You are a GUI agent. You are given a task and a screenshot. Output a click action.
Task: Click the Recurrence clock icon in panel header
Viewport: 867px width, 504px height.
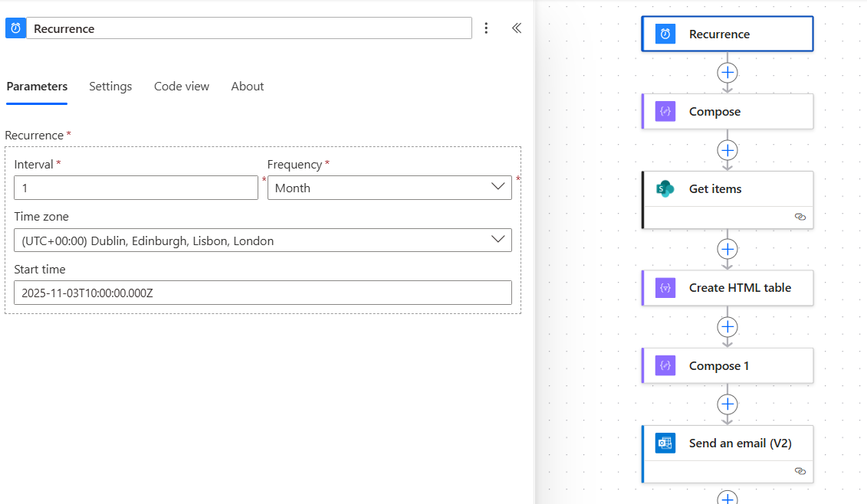pos(15,28)
